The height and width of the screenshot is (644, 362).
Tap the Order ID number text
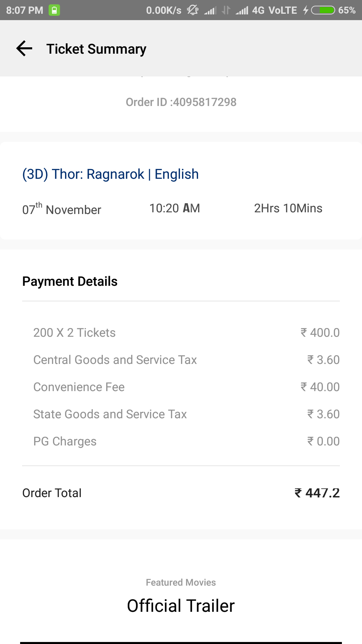(x=181, y=102)
